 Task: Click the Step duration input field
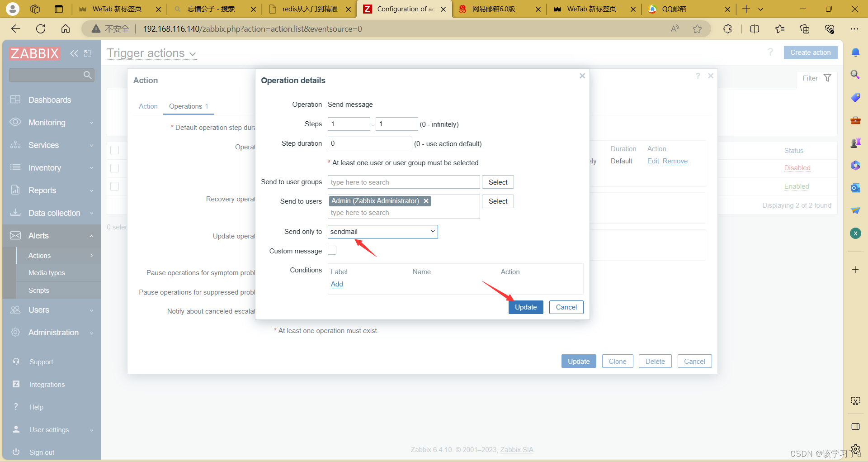click(x=369, y=143)
